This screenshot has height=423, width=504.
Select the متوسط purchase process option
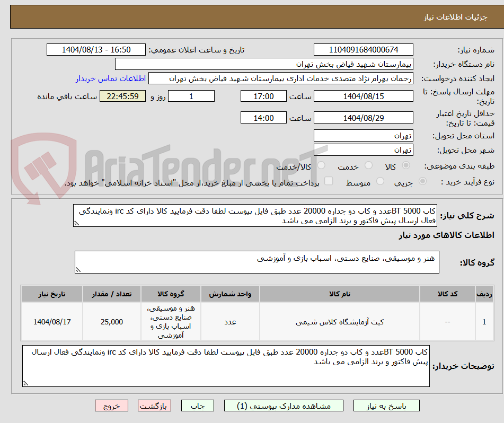coord(380,181)
